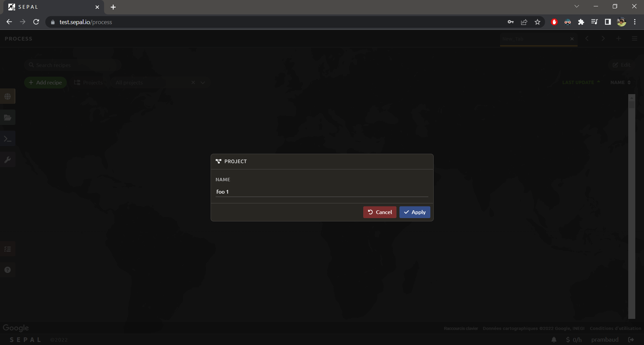Screen dimensions: 644x345
Task: Add a new process tab
Action: point(619,39)
